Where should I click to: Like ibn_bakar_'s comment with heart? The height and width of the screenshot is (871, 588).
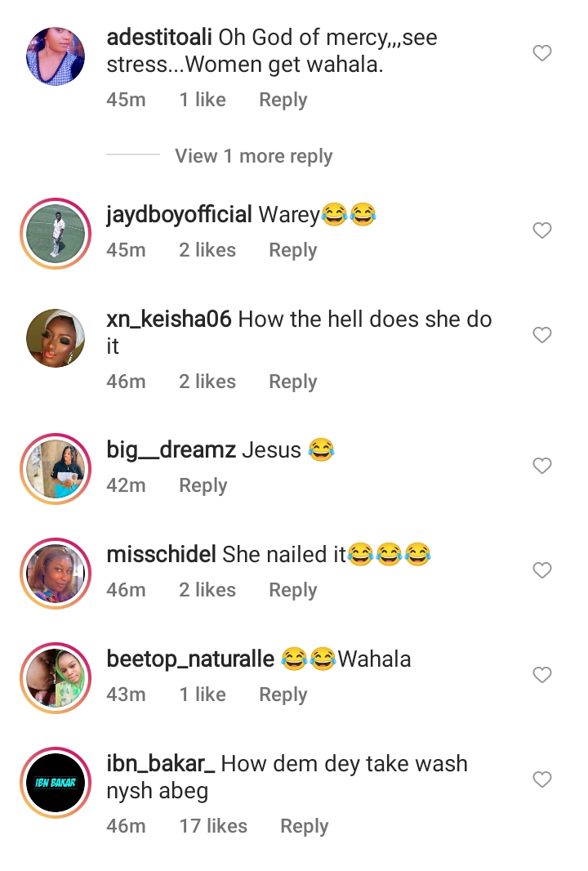coord(542,779)
